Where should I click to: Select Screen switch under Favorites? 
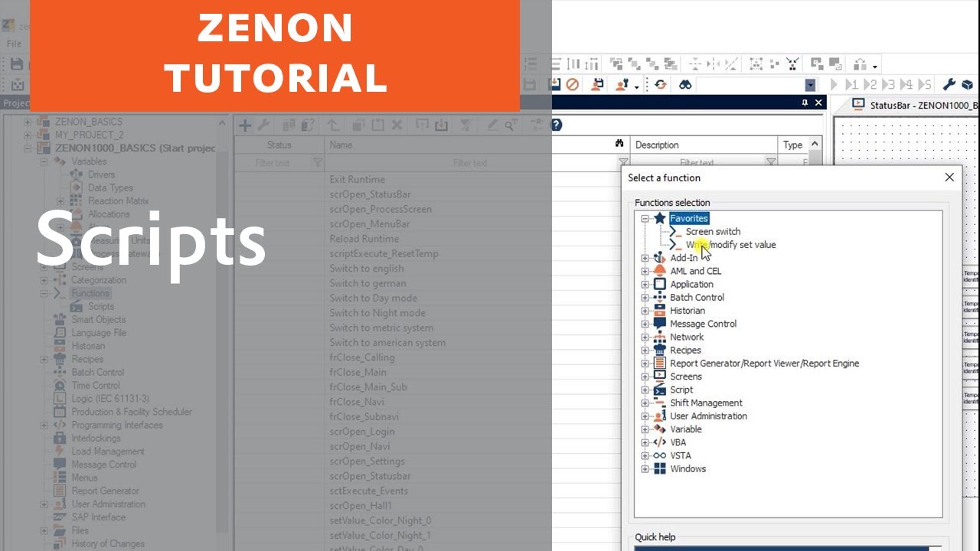coord(713,231)
